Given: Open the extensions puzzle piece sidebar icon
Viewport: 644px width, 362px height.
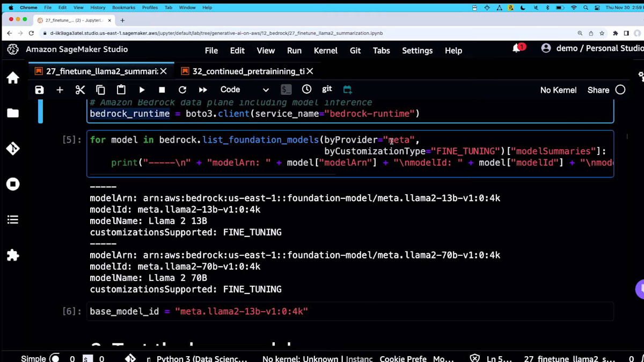Looking at the screenshot, I should 13,255.
